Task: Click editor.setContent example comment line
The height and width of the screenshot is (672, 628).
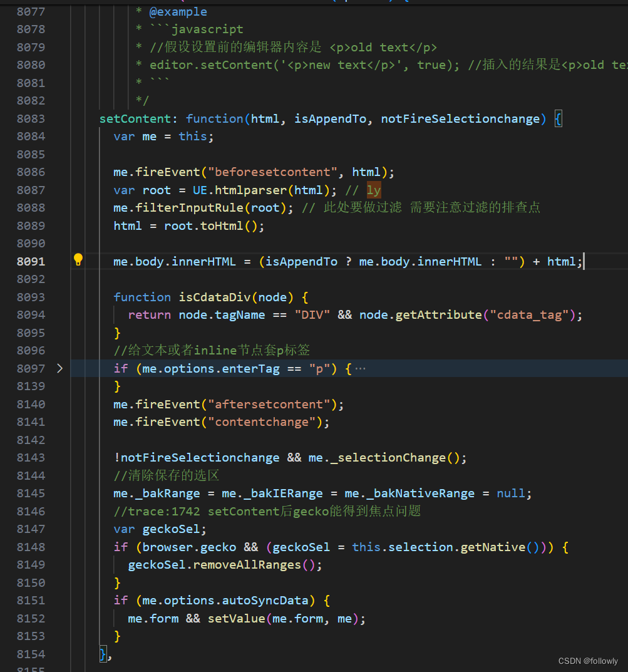Action: point(381,65)
